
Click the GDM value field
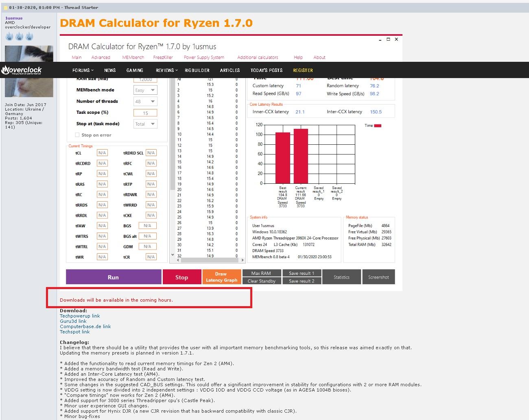click(147, 246)
